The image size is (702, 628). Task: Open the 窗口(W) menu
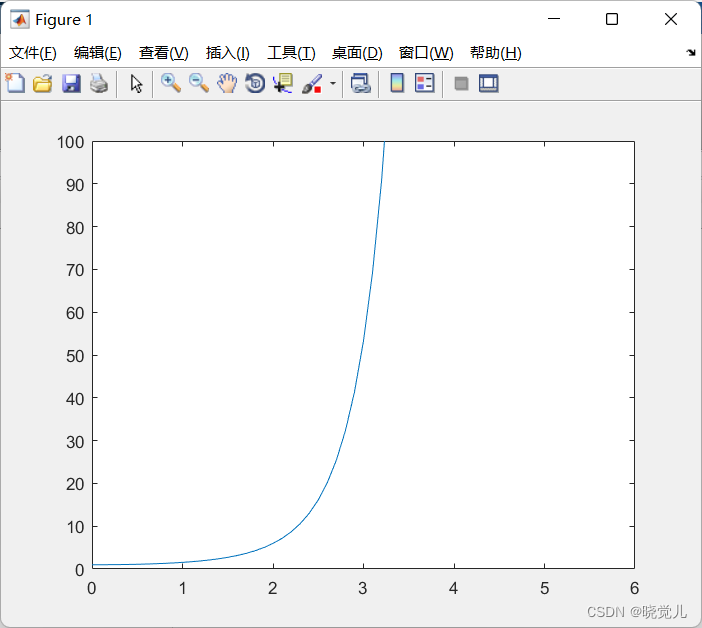click(x=426, y=53)
